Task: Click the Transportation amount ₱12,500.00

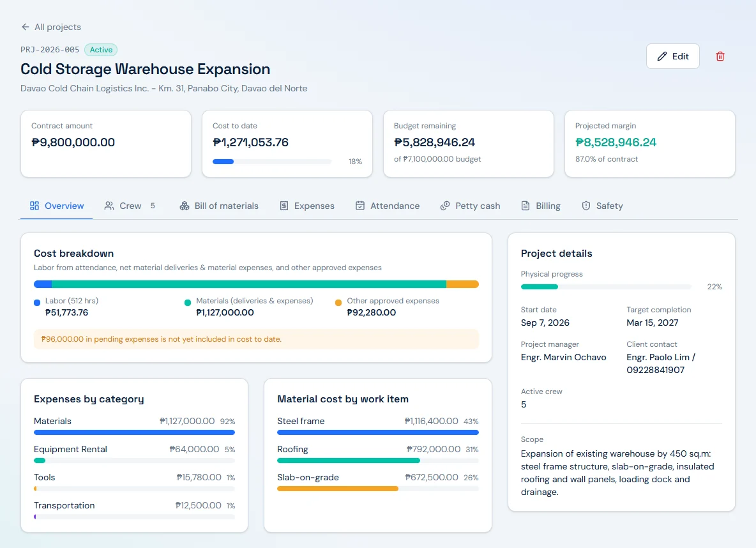Action: coord(198,506)
